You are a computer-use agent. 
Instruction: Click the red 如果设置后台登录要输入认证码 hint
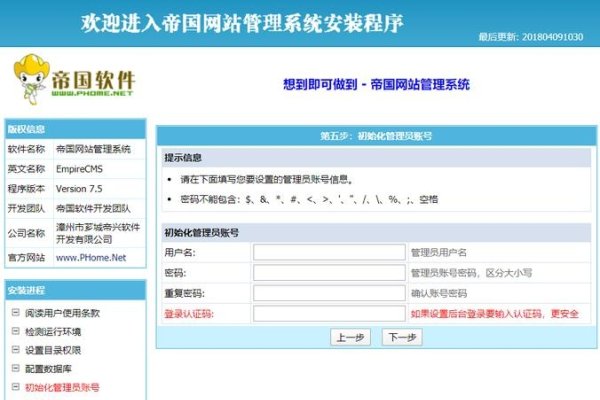[x=495, y=314]
